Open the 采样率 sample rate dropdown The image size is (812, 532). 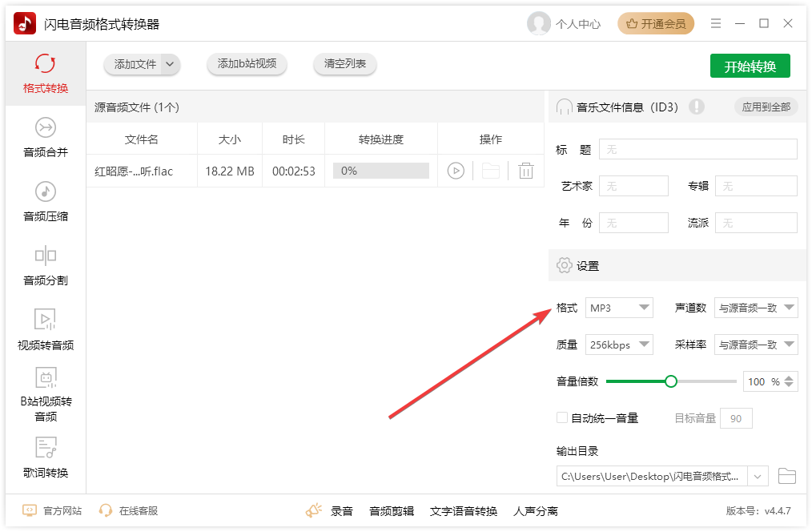(756, 345)
